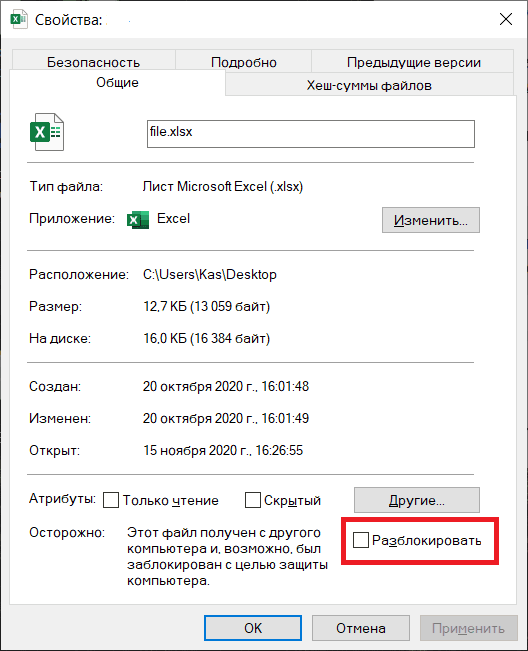Check the Разблокировать checkbox
The width and height of the screenshot is (528, 651).
click(360, 540)
